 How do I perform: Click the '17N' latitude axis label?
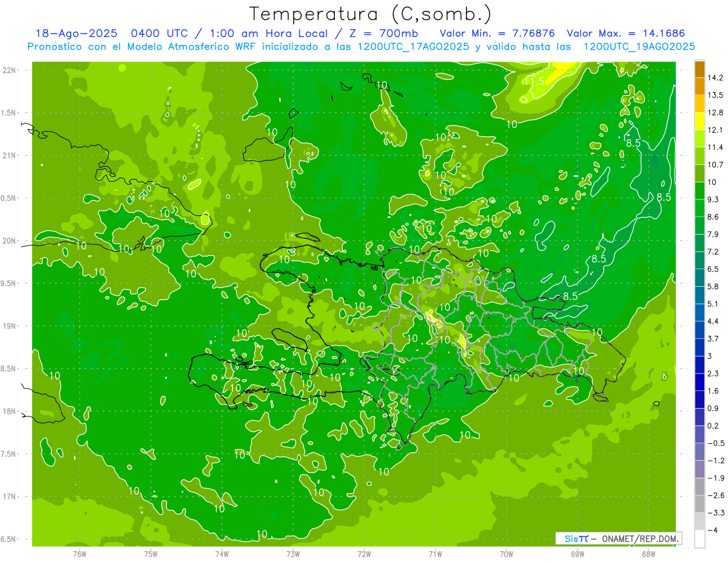(x=10, y=497)
